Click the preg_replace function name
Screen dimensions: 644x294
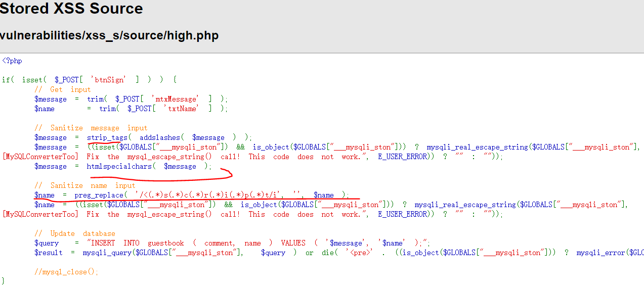tap(99, 195)
